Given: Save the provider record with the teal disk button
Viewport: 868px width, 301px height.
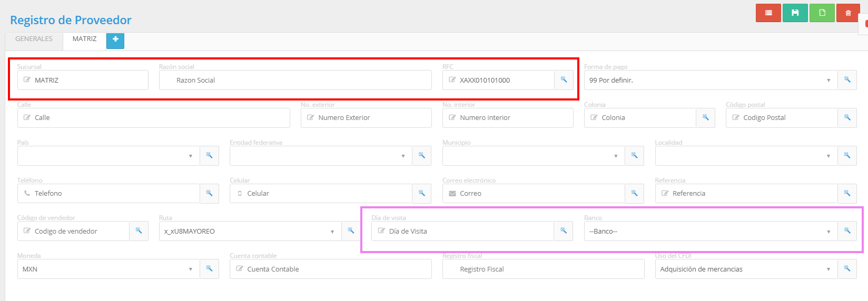Looking at the screenshot, I should click(x=795, y=13).
